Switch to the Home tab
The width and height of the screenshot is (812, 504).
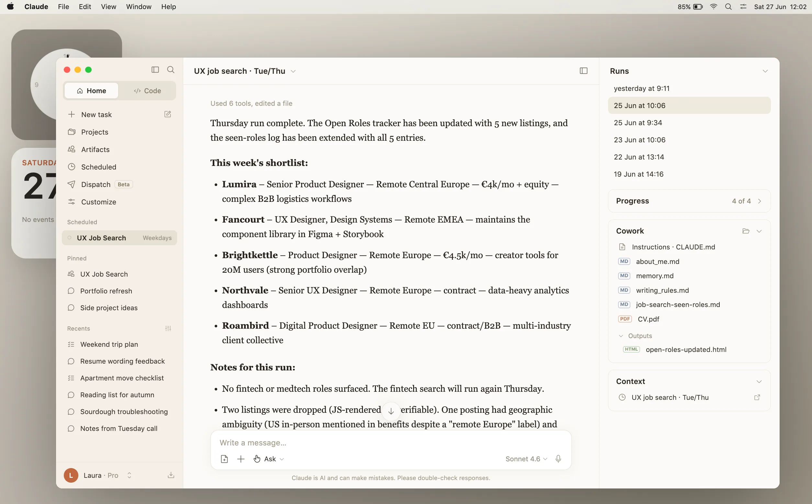click(91, 91)
